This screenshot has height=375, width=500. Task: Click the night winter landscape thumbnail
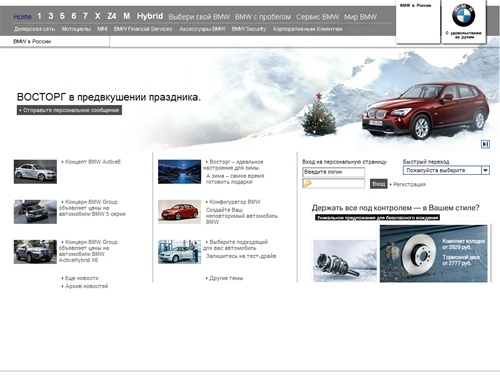pyautogui.click(x=179, y=172)
